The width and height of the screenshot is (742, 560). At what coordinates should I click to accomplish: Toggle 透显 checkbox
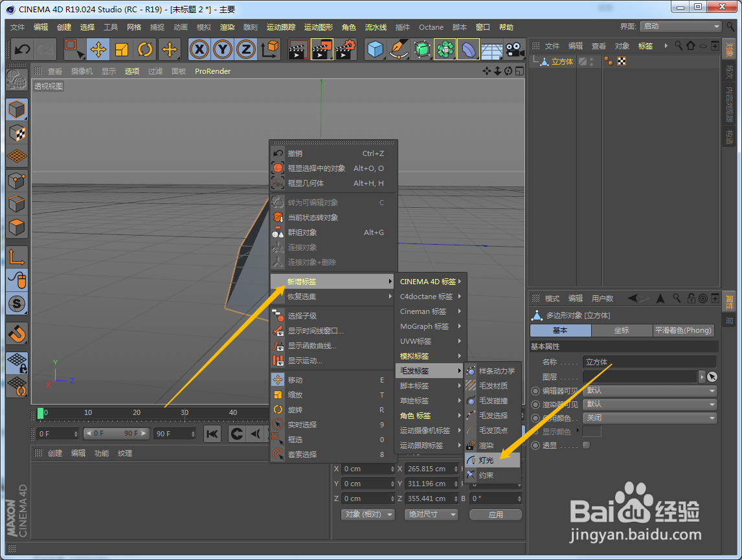click(x=587, y=445)
